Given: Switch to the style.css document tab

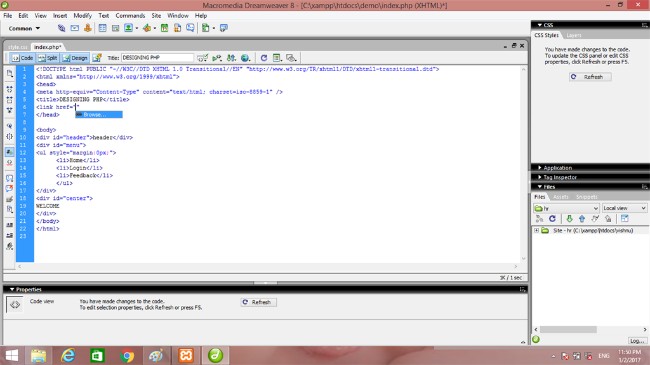Looking at the screenshot, I should click(x=17, y=47).
